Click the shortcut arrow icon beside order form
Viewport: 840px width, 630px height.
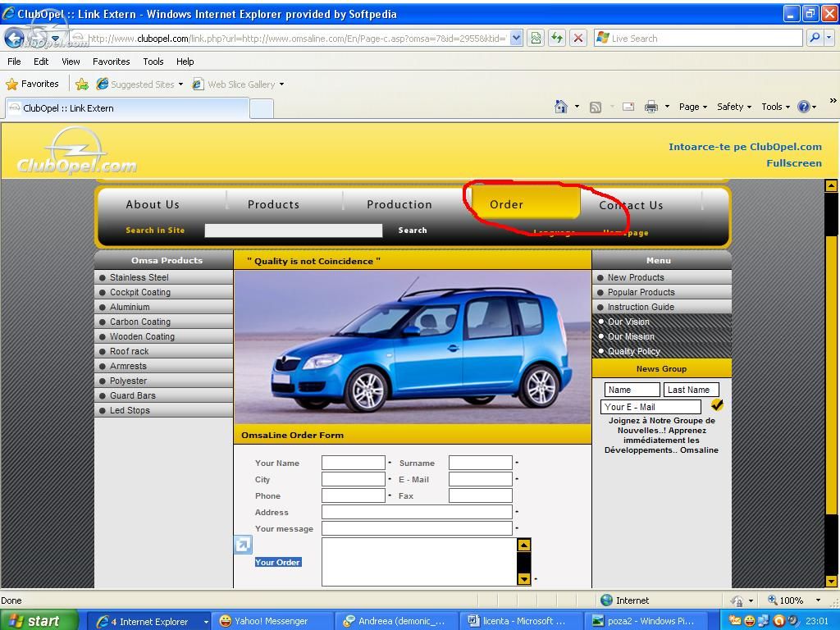pyautogui.click(x=243, y=545)
